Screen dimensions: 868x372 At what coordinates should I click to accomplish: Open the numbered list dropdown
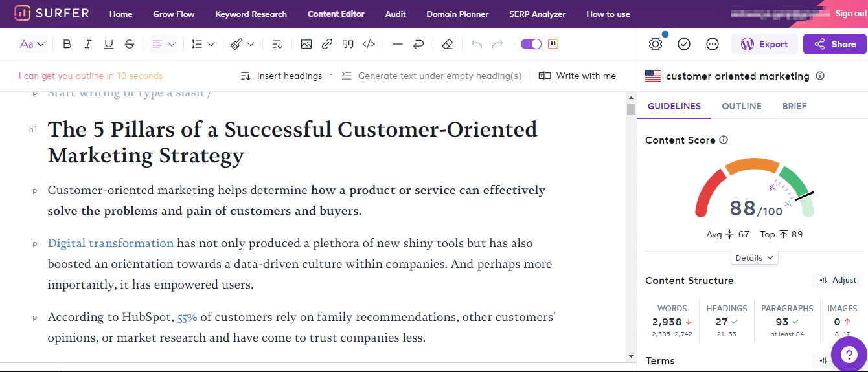[203, 44]
